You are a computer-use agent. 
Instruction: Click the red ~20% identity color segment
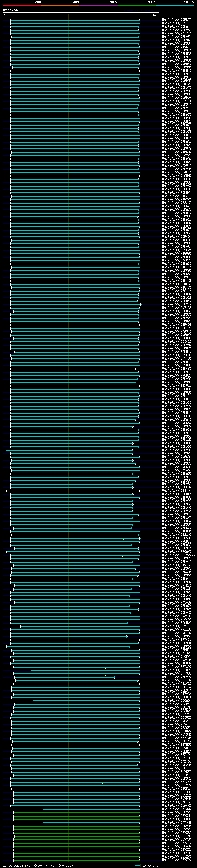coord(22,6)
